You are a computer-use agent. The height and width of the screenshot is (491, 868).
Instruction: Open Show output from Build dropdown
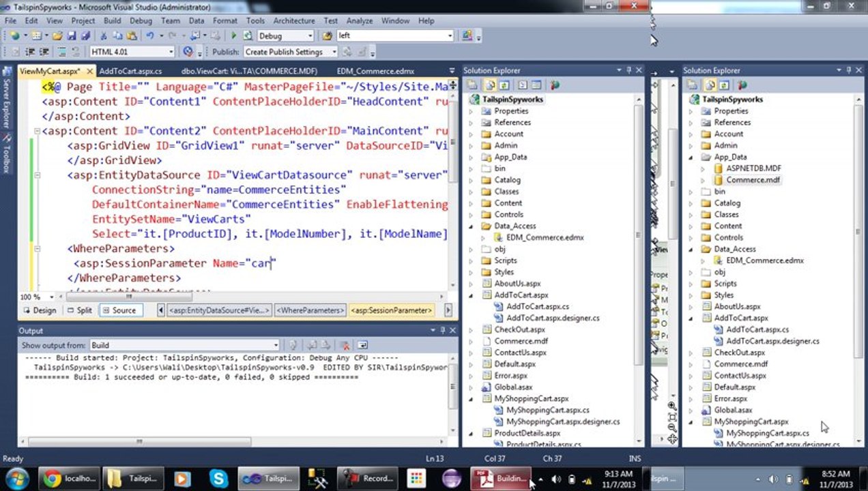click(x=275, y=345)
